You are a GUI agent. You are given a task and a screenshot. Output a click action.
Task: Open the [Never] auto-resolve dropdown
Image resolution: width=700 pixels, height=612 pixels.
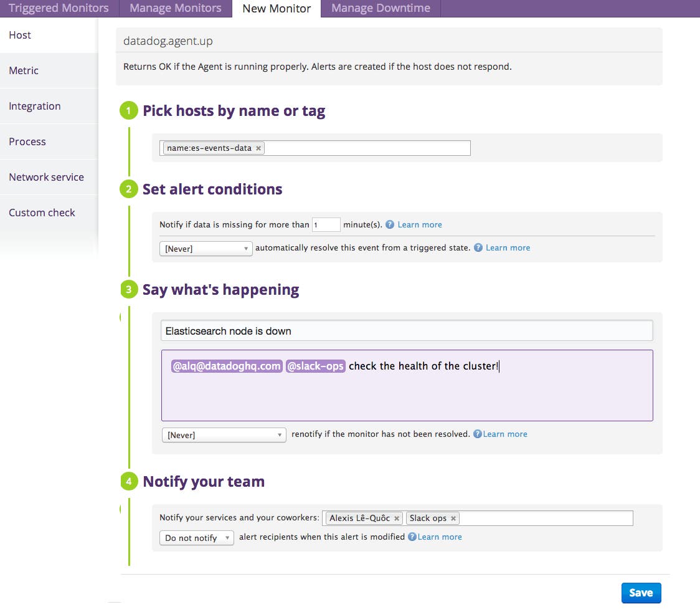tap(206, 248)
